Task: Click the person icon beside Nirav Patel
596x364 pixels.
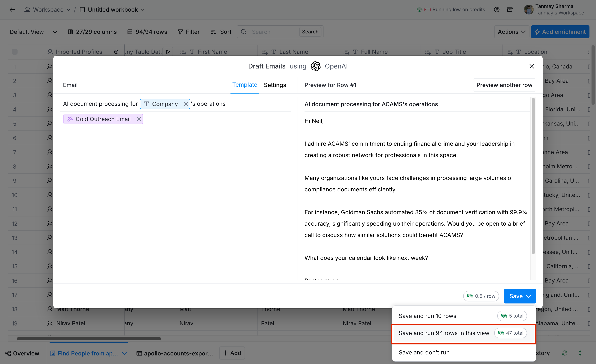Action: (x=50, y=323)
